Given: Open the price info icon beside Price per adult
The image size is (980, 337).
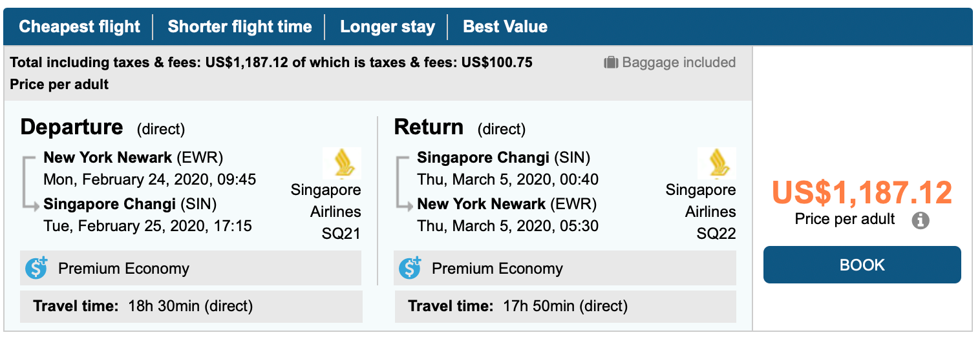Looking at the screenshot, I should [921, 221].
